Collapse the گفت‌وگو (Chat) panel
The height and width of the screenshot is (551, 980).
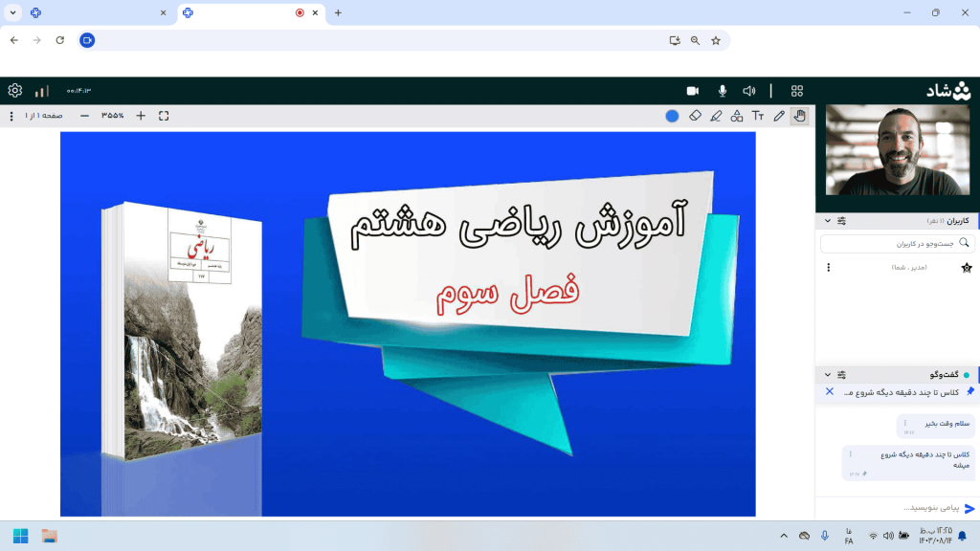pyautogui.click(x=829, y=374)
